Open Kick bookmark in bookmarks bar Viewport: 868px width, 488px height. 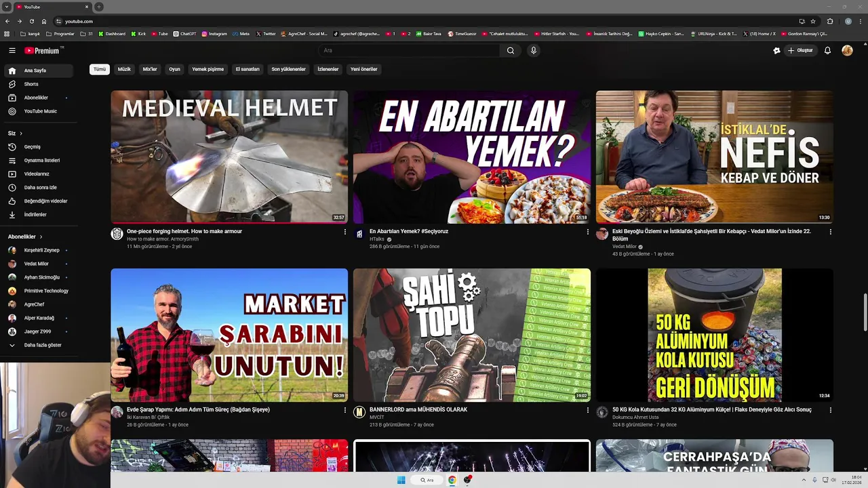[138, 33]
